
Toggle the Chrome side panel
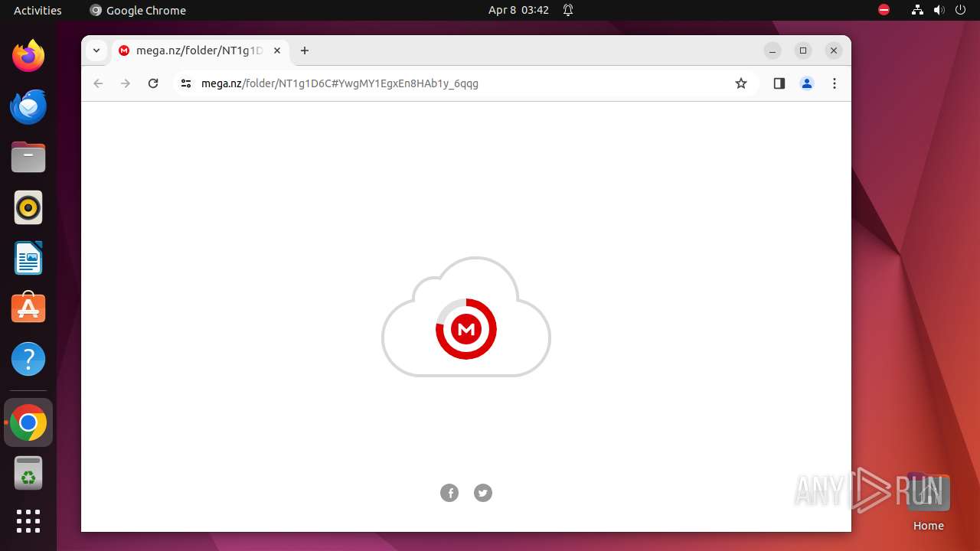tap(779, 83)
